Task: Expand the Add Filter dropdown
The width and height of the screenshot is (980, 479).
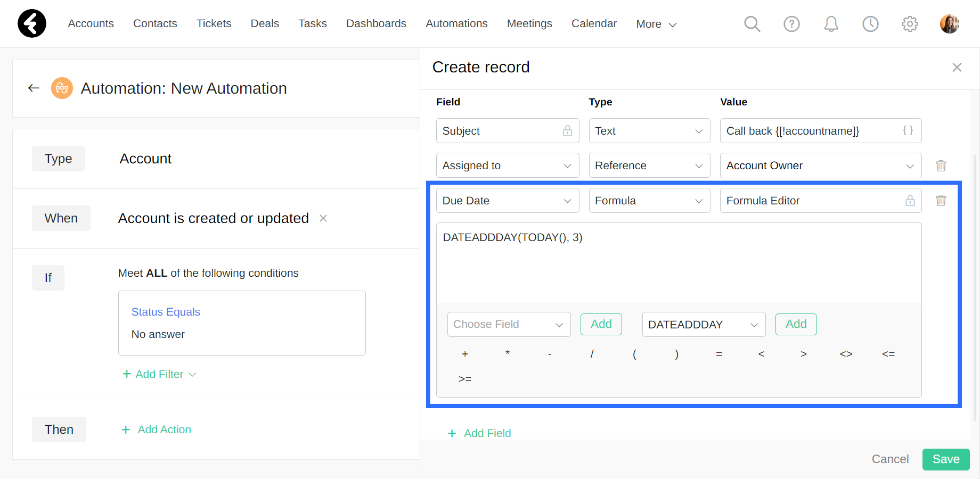Action: (x=159, y=374)
